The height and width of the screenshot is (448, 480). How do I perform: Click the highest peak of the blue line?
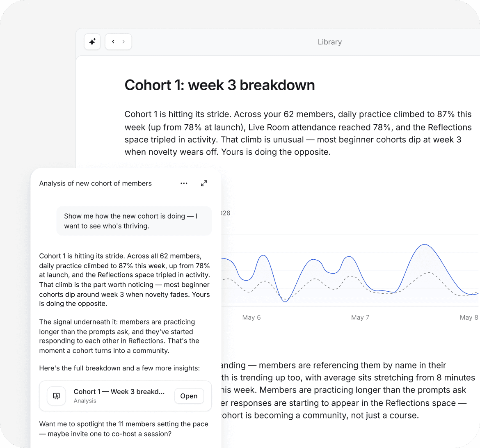(x=425, y=245)
